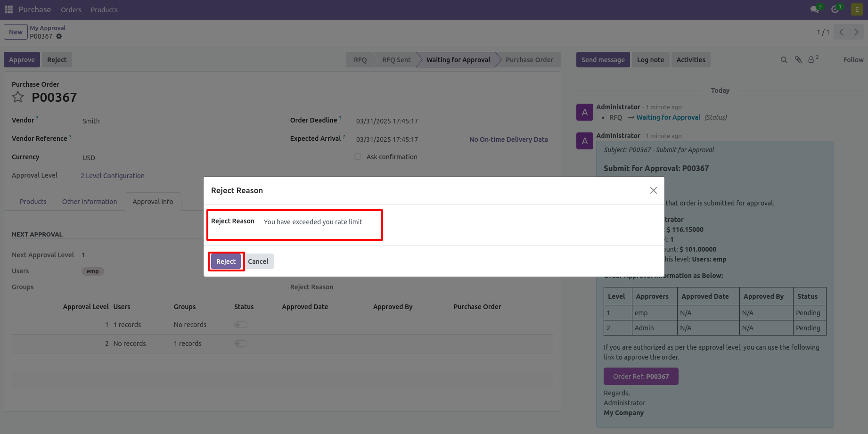Viewport: 868px width, 434px height.
Task: Open the activities clock icon with 1 badge
Action: click(x=835, y=9)
